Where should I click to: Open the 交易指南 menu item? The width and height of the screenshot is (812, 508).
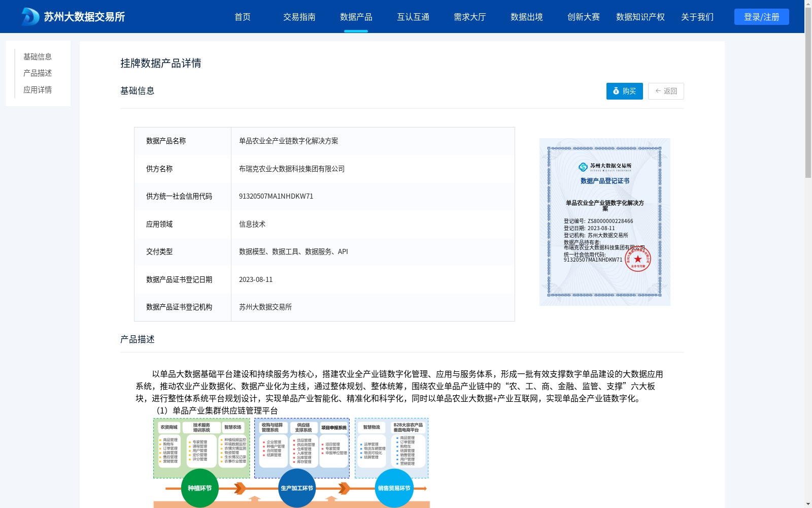pos(299,17)
